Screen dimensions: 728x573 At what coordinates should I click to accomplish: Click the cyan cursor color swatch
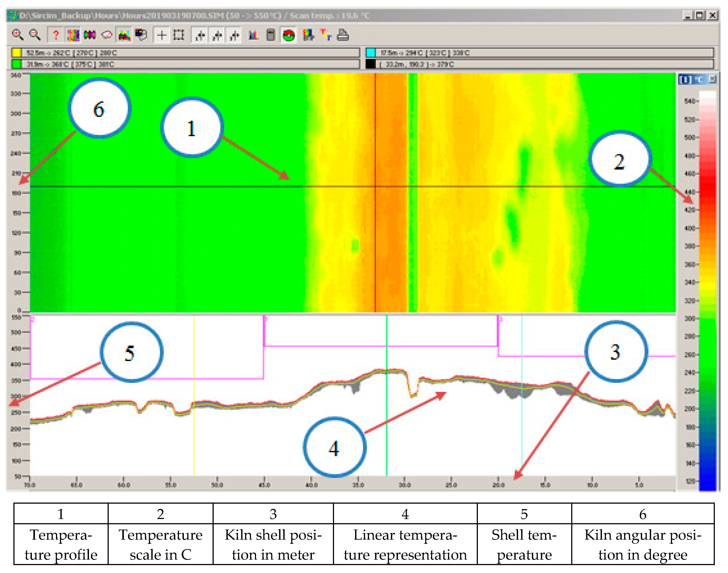tap(370, 53)
